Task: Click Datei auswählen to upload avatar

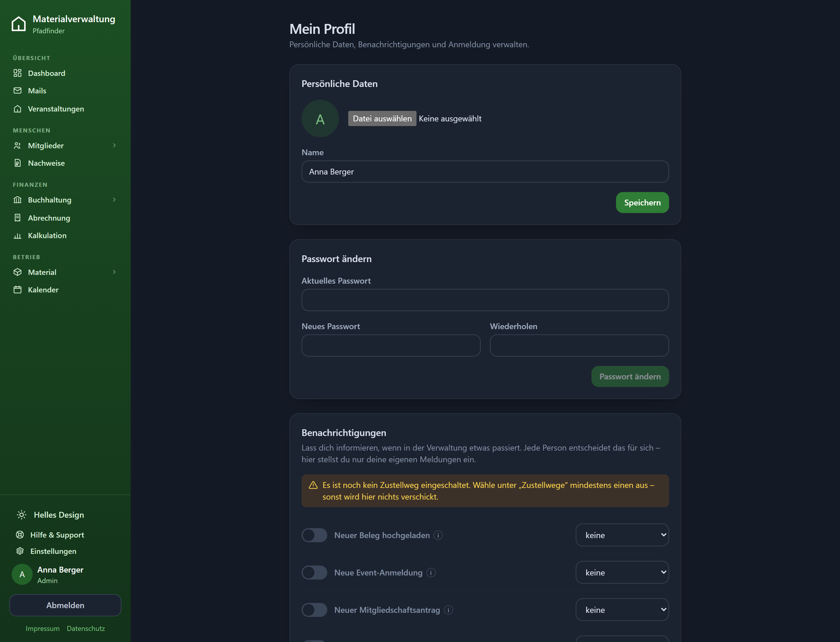Action: 382,118
